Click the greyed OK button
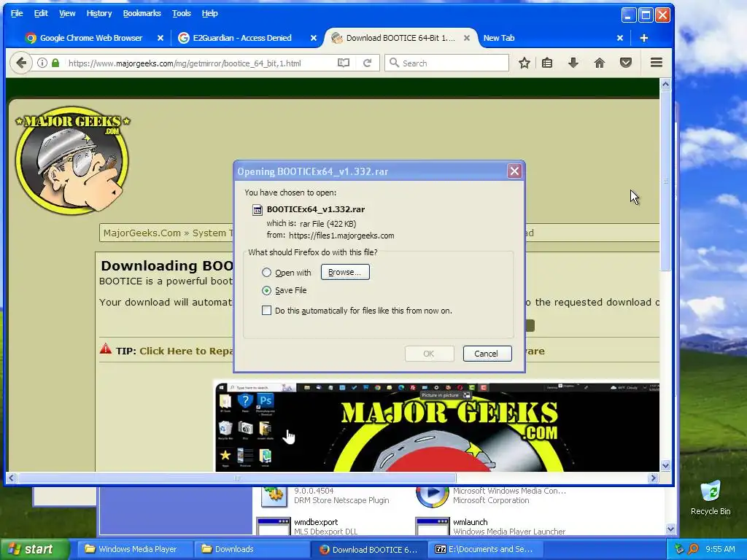This screenshot has height=560, width=747. coord(429,354)
